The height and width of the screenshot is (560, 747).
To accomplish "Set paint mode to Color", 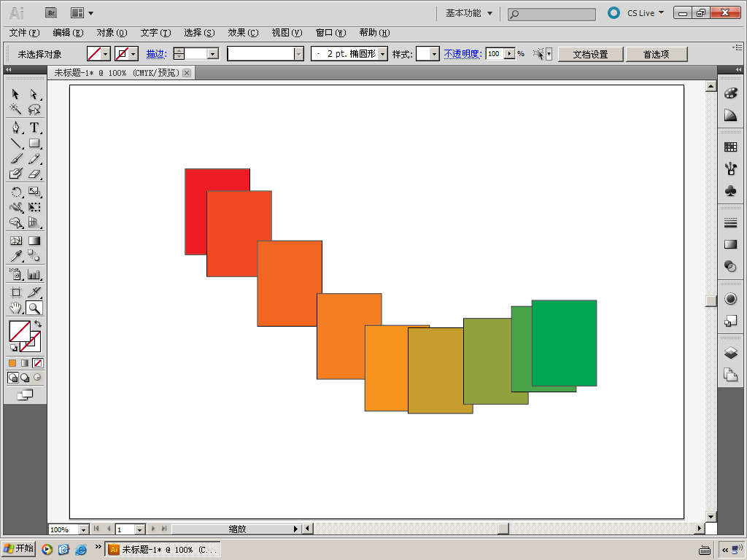I will pos(12,363).
